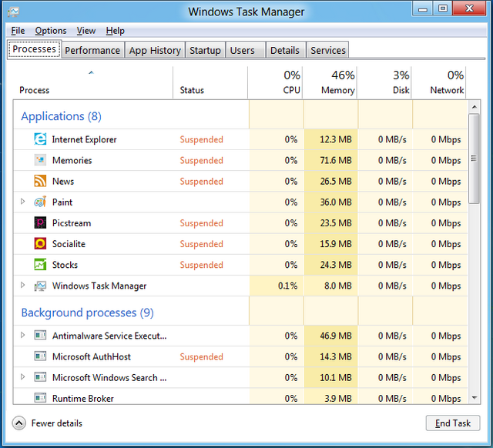Image resolution: width=493 pixels, height=448 pixels.
Task: Click the 0.1% CPU value
Action: [x=287, y=286]
